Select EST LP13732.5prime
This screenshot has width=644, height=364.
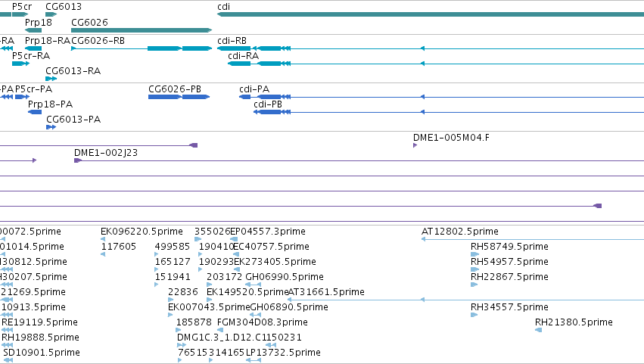point(283,353)
